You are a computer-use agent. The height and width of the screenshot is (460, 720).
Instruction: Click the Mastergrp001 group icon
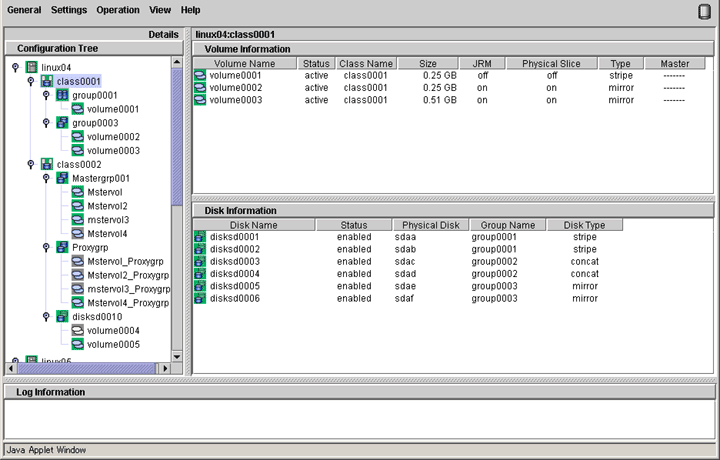62,178
